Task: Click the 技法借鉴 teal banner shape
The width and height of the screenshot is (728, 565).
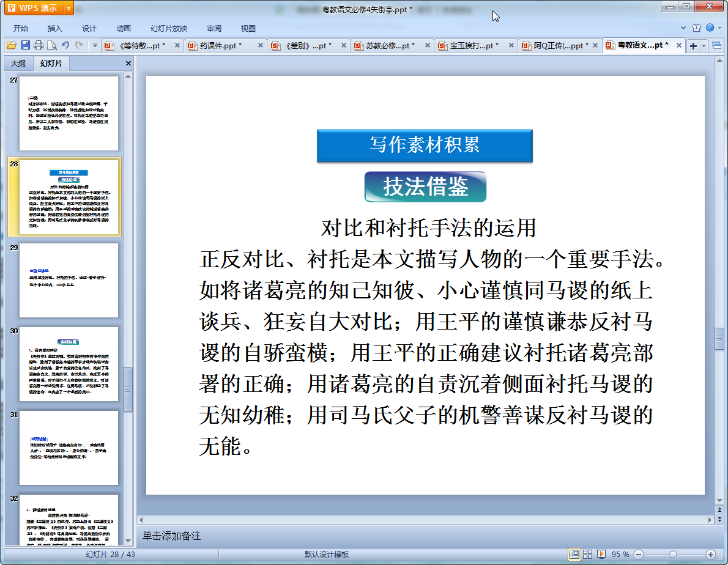Action: click(425, 186)
